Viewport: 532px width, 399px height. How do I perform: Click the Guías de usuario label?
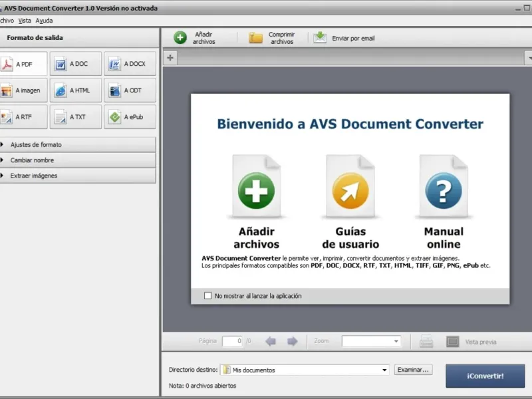350,238
